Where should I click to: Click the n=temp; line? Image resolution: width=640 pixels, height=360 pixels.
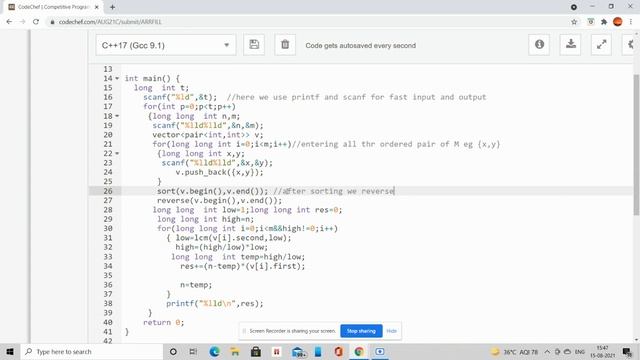tap(196, 285)
